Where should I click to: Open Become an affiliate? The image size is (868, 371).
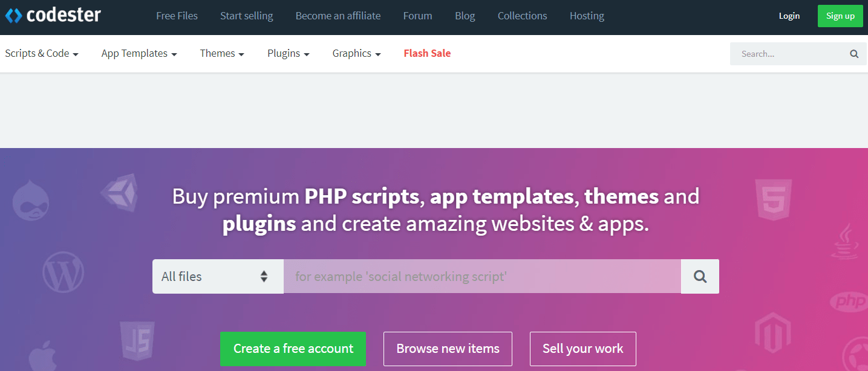pos(338,16)
